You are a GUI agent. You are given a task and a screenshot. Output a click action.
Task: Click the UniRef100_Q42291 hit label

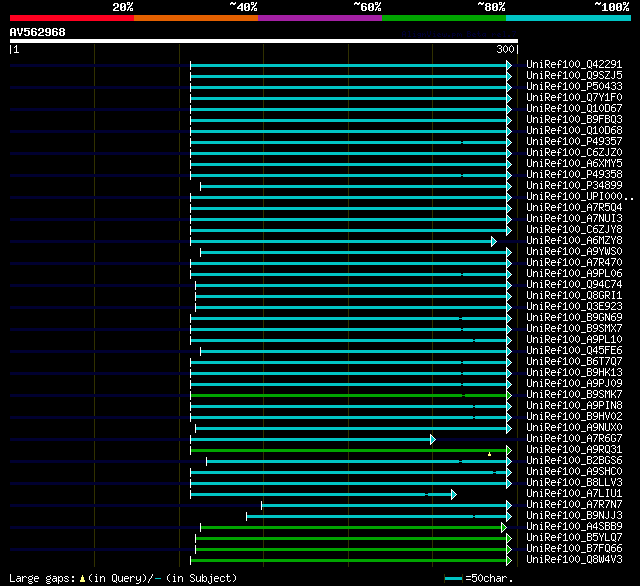[x=574, y=64]
